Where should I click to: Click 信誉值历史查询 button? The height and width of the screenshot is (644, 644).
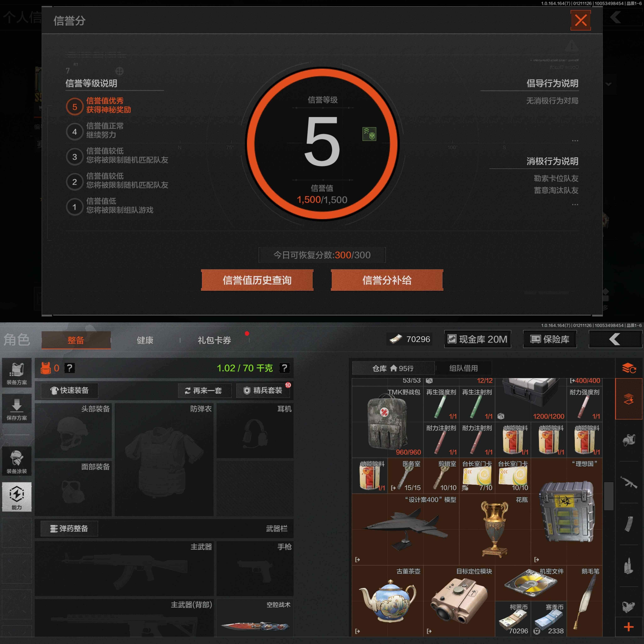(257, 280)
